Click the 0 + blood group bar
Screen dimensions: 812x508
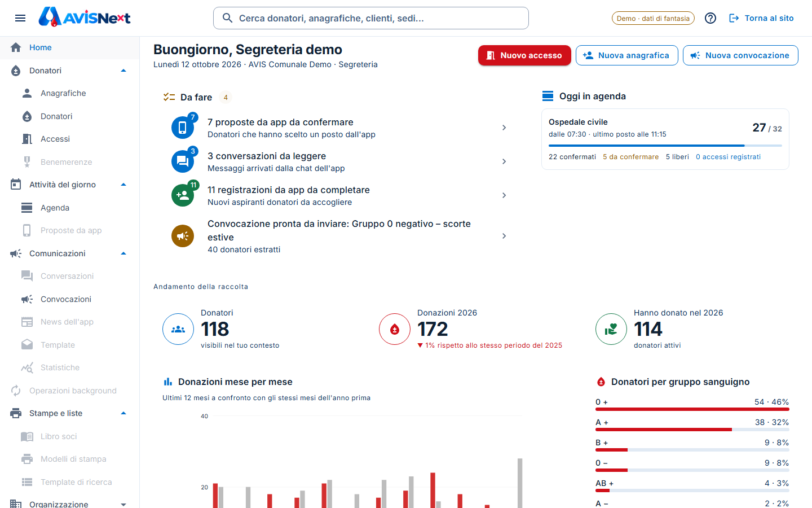coord(692,409)
